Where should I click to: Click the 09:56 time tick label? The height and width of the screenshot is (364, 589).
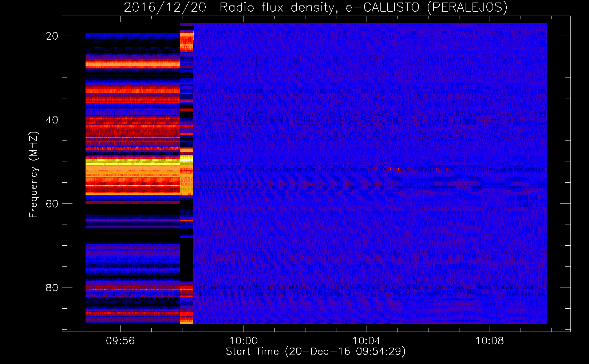[x=120, y=341]
